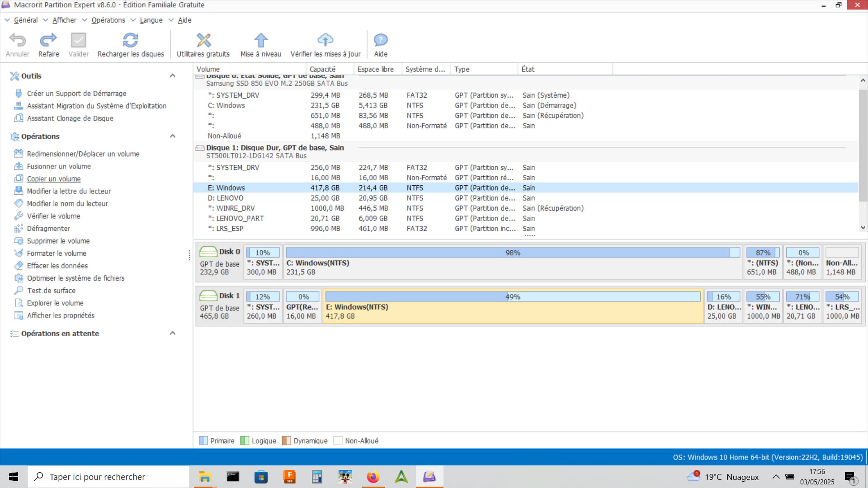The width and height of the screenshot is (868, 488).
Task: Click the Valider checkmark icon
Action: [78, 40]
